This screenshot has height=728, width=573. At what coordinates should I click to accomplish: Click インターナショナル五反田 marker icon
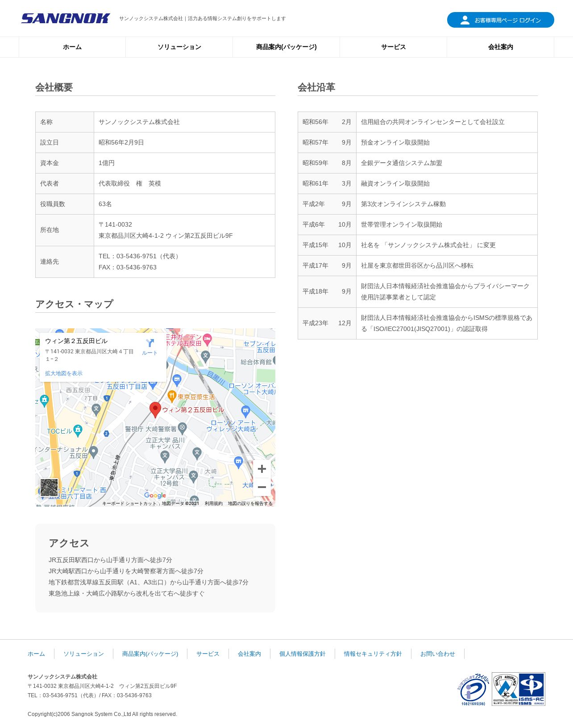click(94, 452)
